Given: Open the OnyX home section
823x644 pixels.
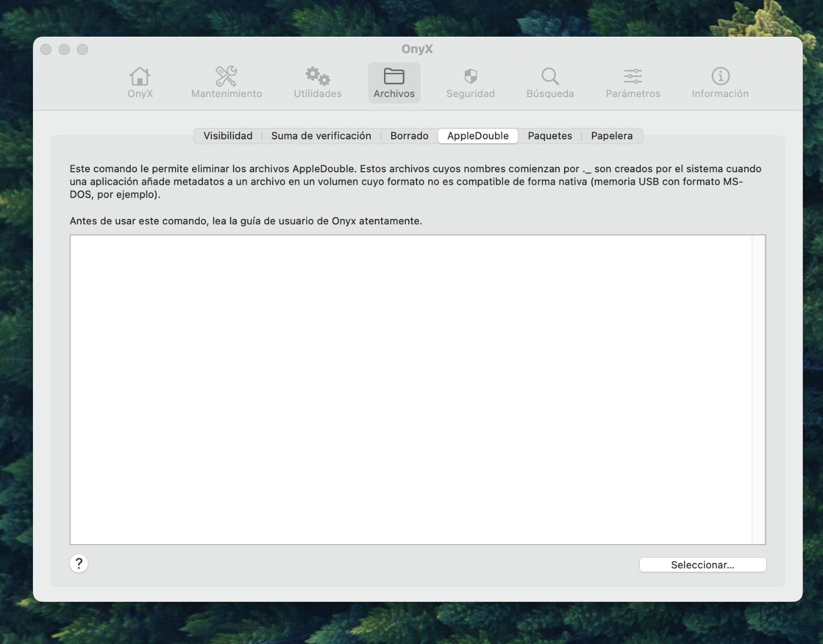Looking at the screenshot, I should 140,83.
